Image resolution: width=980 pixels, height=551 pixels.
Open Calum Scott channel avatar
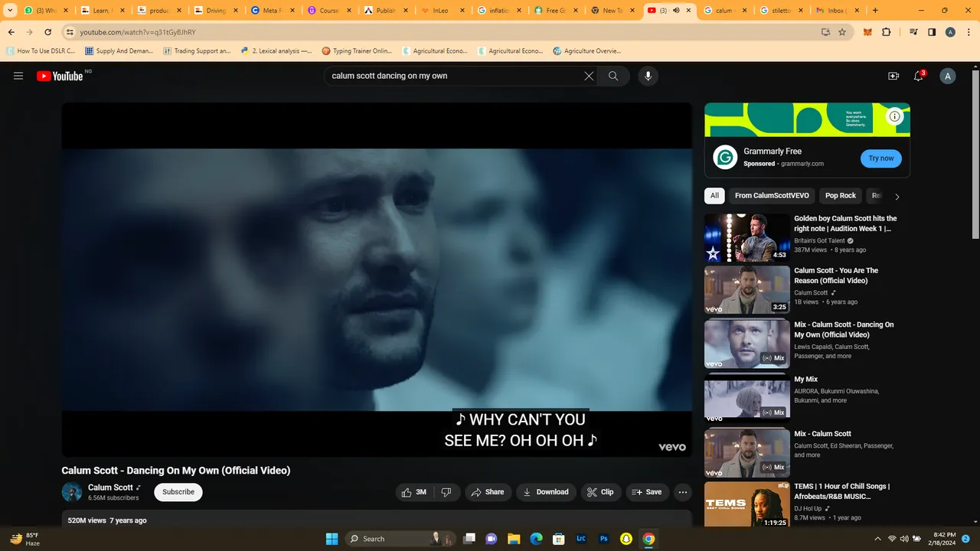tap(72, 492)
